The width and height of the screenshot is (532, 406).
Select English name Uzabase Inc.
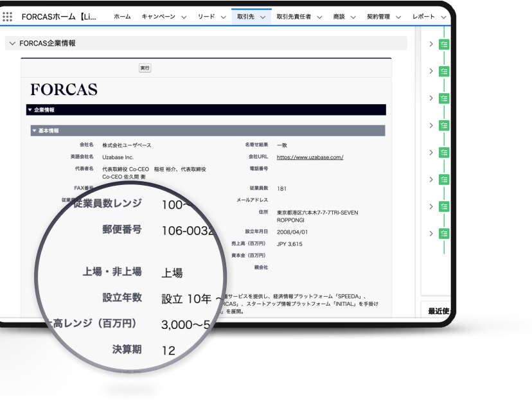tap(118, 157)
